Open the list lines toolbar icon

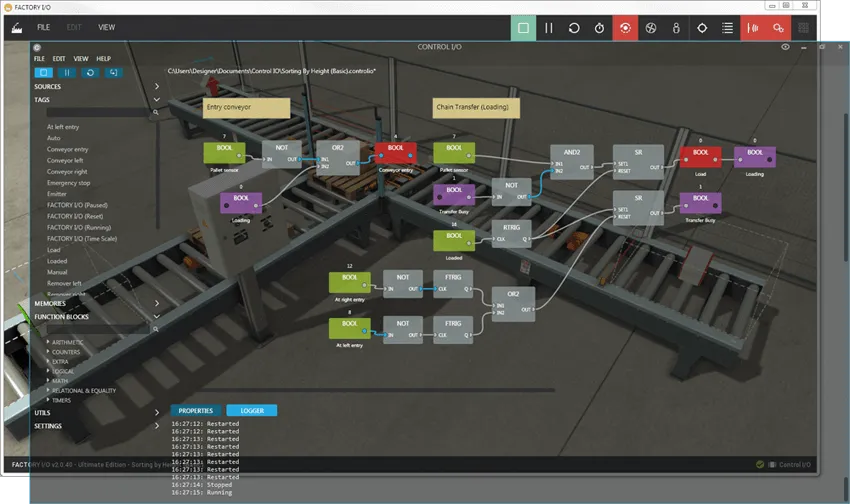coord(727,28)
